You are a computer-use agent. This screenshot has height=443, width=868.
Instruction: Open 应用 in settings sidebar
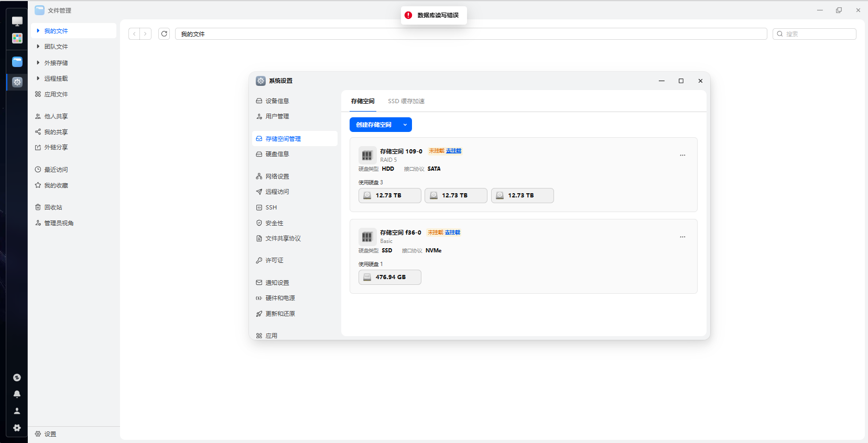pyautogui.click(x=295, y=335)
